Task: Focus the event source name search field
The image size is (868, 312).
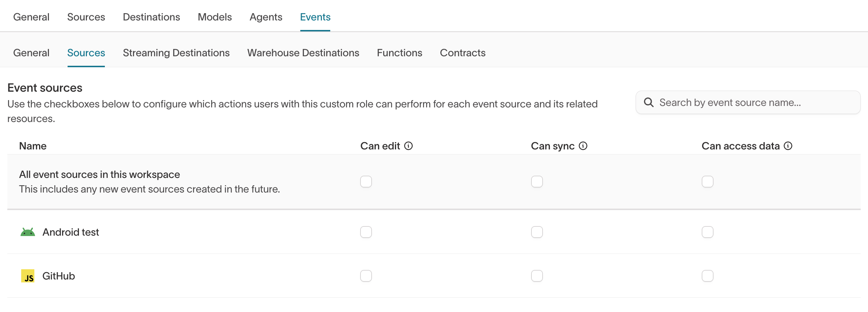Action: coord(748,102)
